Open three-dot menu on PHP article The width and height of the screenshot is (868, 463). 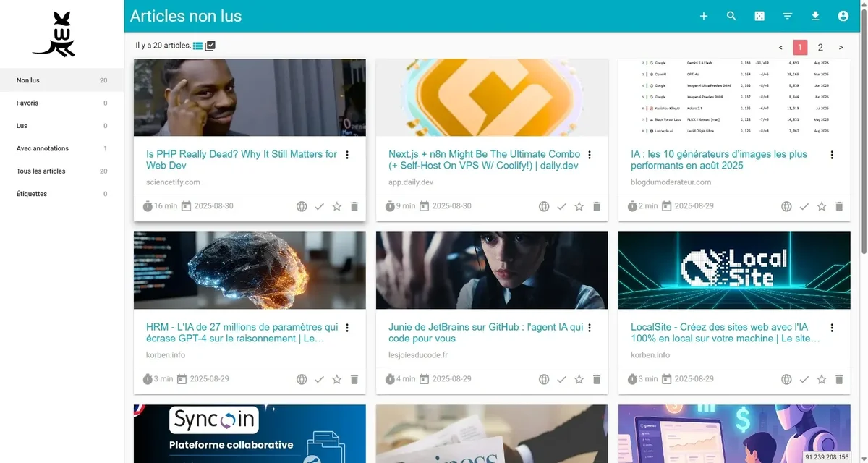pyautogui.click(x=347, y=155)
